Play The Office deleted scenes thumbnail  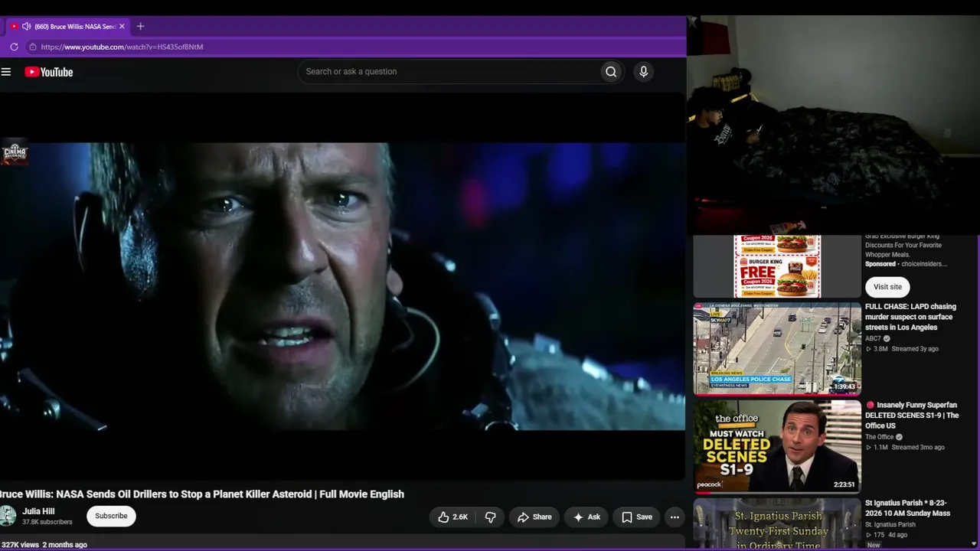(777, 446)
